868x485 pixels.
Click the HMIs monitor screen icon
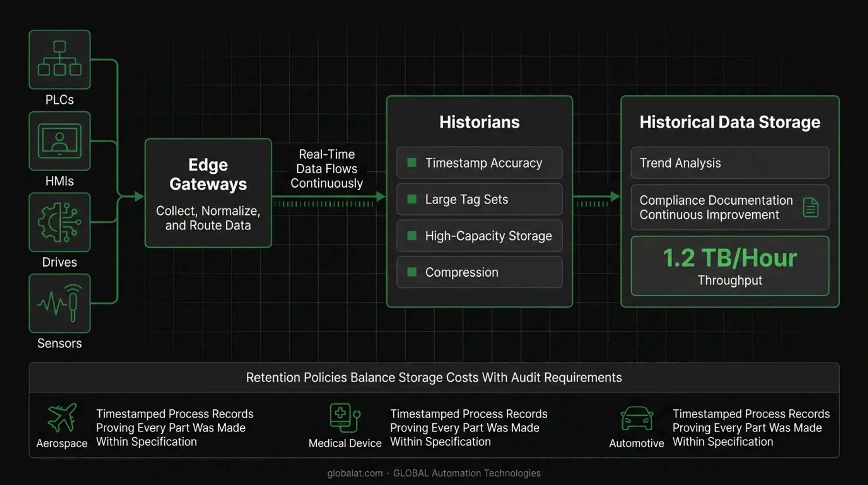pos(59,141)
